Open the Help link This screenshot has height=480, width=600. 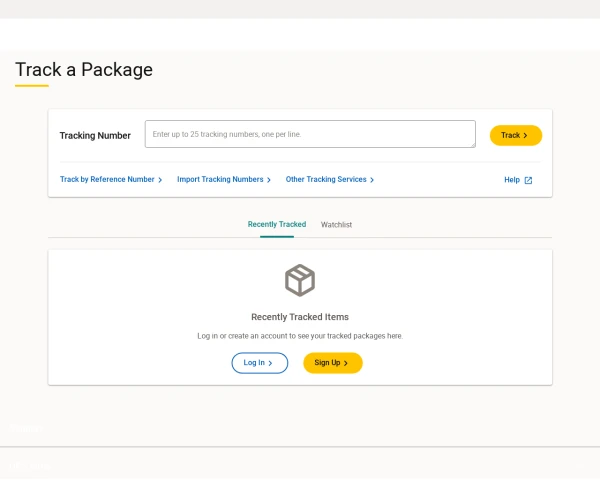click(x=518, y=180)
